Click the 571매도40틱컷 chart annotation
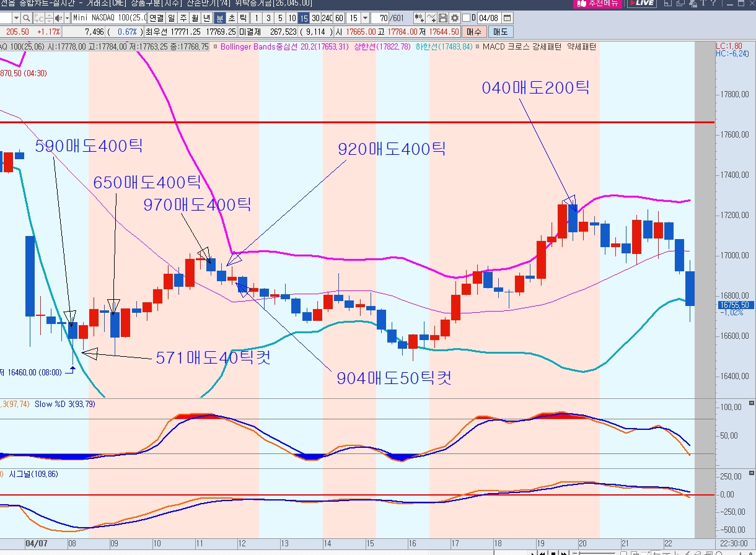 click(213, 357)
